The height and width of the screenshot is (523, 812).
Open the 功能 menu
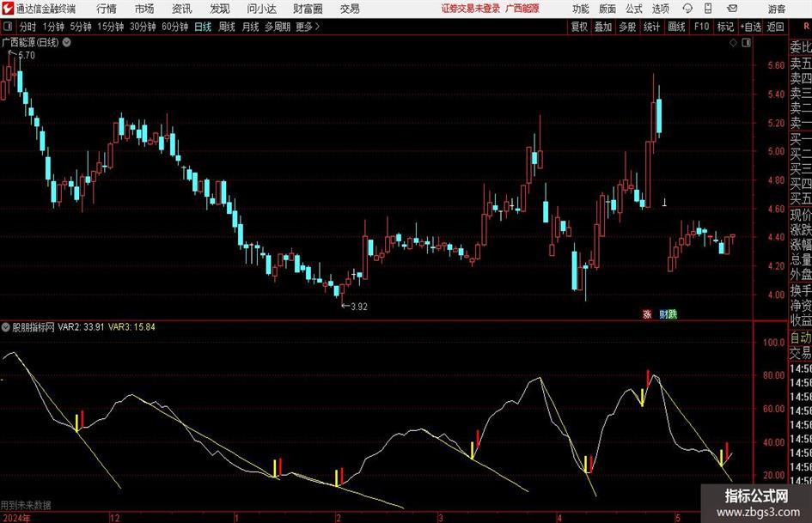pos(581,9)
